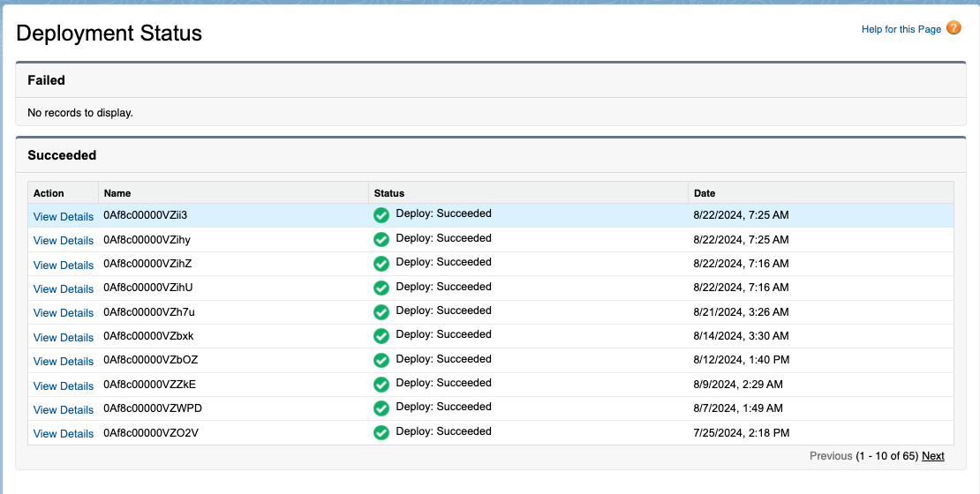This screenshot has height=494, width=980.
Task: Click success checkmark icon for 0Af8c00000VZii3
Action: (x=381, y=215)
